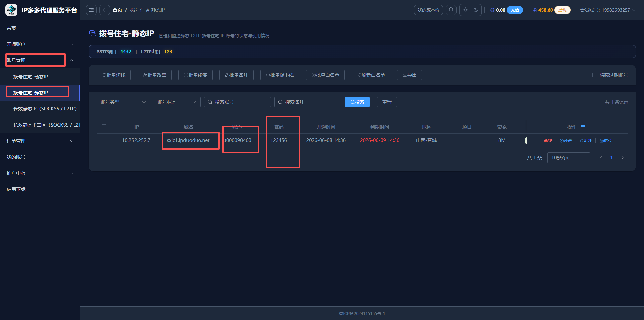This screenshot has width=644, height=320.
Task: Switch to light theme sun icon
Action: pyautogui.click(x=465, y=10)
